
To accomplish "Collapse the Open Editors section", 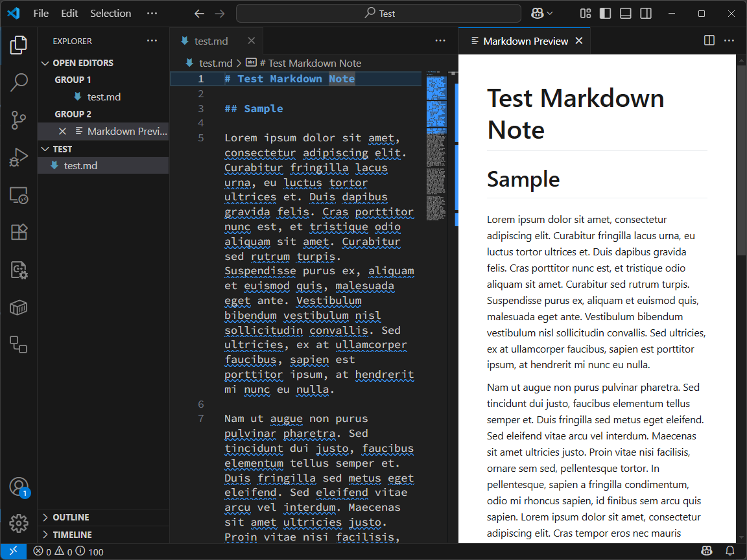I will click(83, 63).
